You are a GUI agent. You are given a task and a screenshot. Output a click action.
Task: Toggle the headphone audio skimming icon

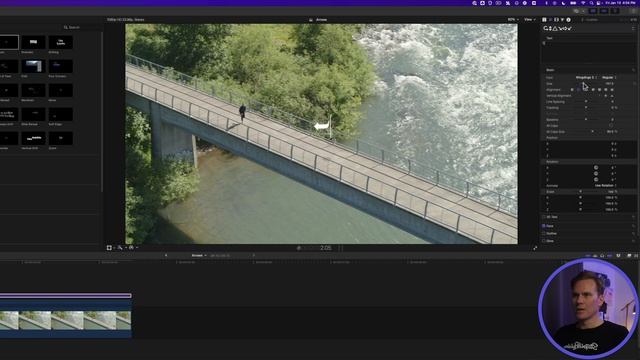[x=602, y=256]
